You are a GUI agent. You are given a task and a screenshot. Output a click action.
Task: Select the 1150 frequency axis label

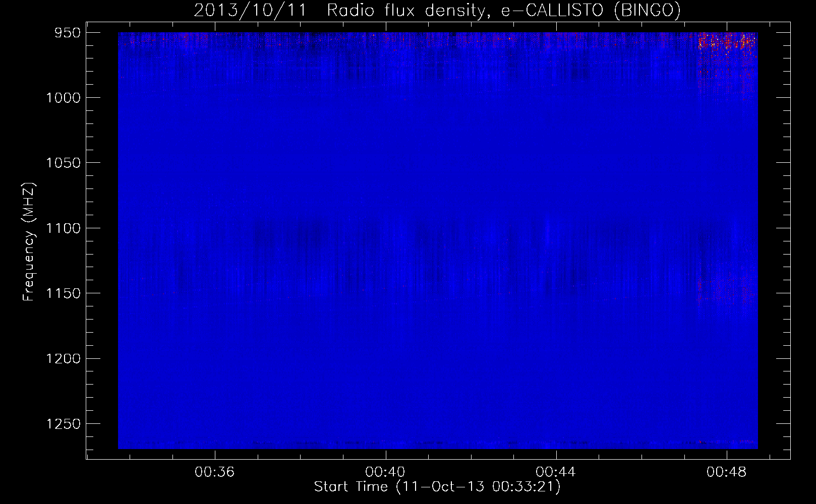(64, 293)
